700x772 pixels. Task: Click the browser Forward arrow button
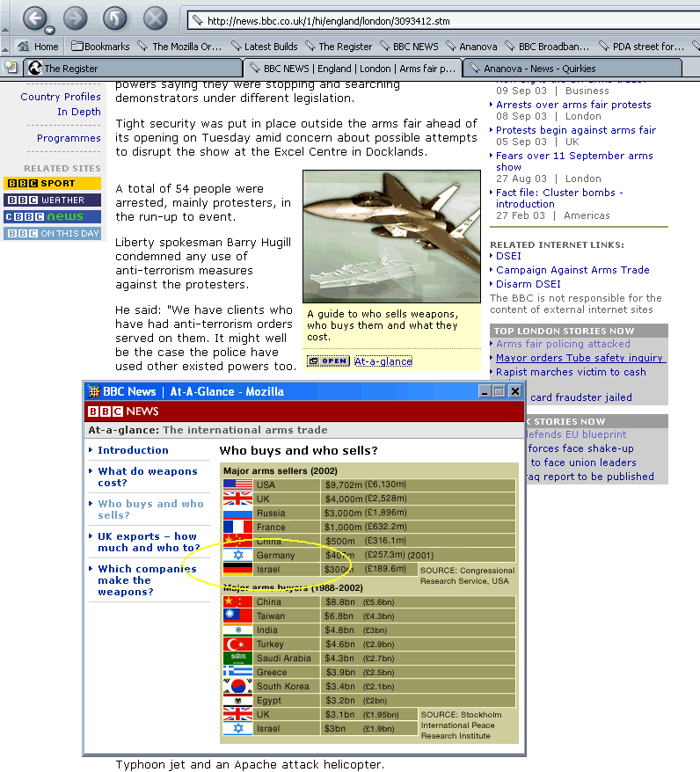click(75, 18)
